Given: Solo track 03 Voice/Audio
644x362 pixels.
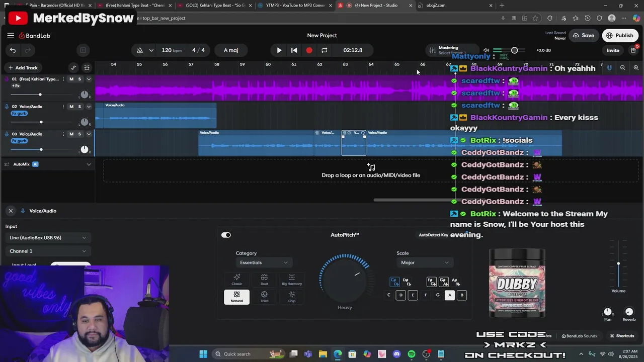Looking at the screenshot, I should (79, 134).
